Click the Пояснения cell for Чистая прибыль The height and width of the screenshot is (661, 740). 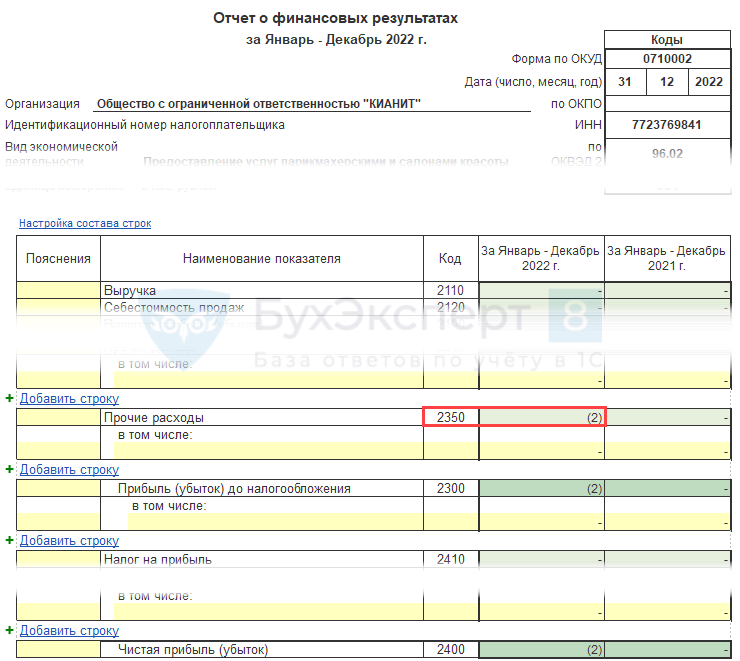click(59, 650)
